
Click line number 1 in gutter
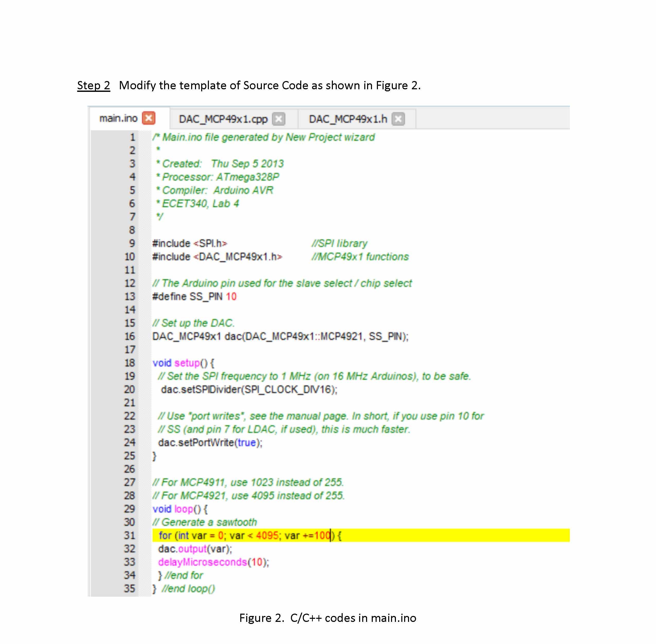coord(132,137)
